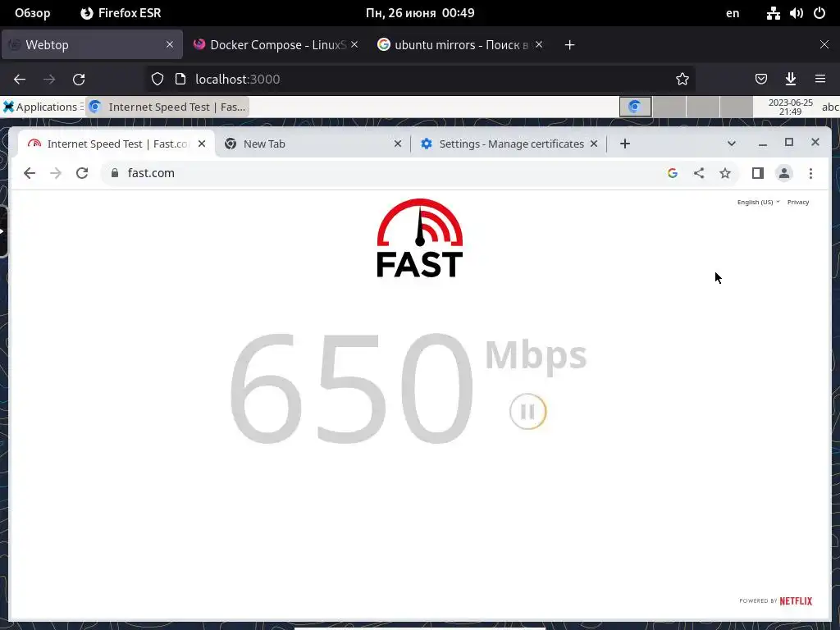Open the Applications menu in Webtop
The image size is (840, 630).
[x=42, y=107]
